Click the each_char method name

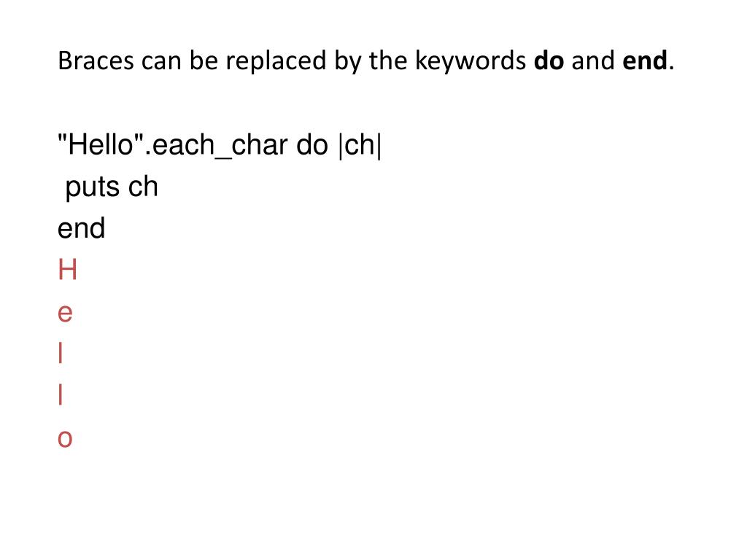[220, 145]
